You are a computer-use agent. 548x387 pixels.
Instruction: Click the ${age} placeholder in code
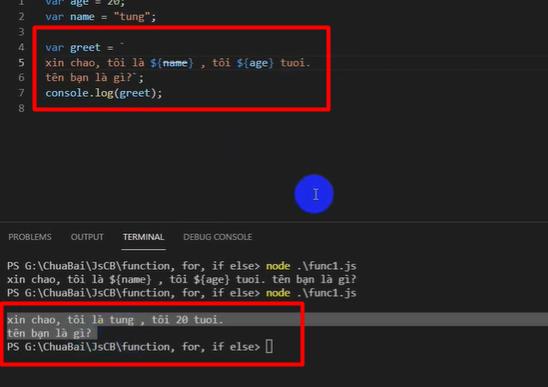click(x=255, y=63)
